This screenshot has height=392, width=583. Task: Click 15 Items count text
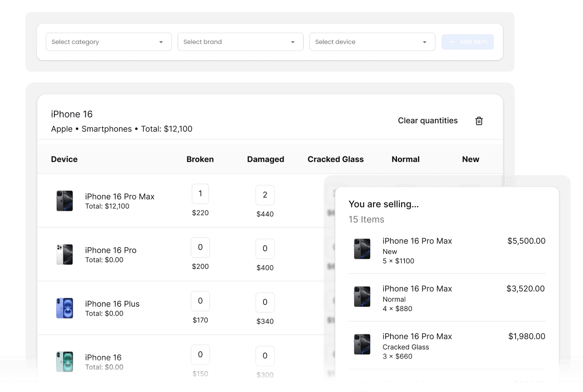point(366,220)
